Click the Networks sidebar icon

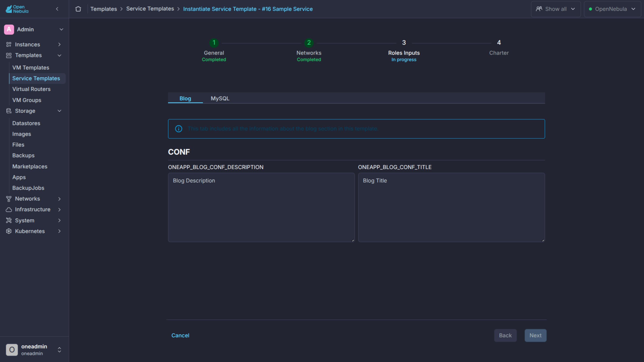pos(9,199)
